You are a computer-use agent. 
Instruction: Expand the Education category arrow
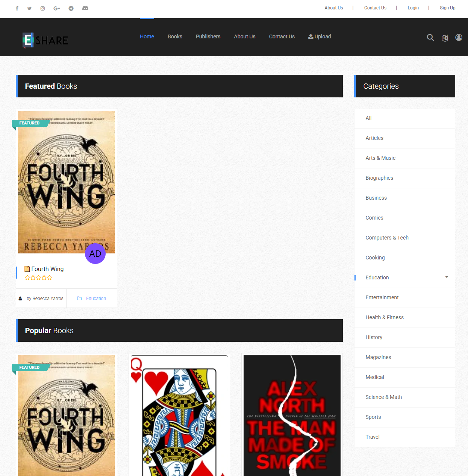click(447, 277)
